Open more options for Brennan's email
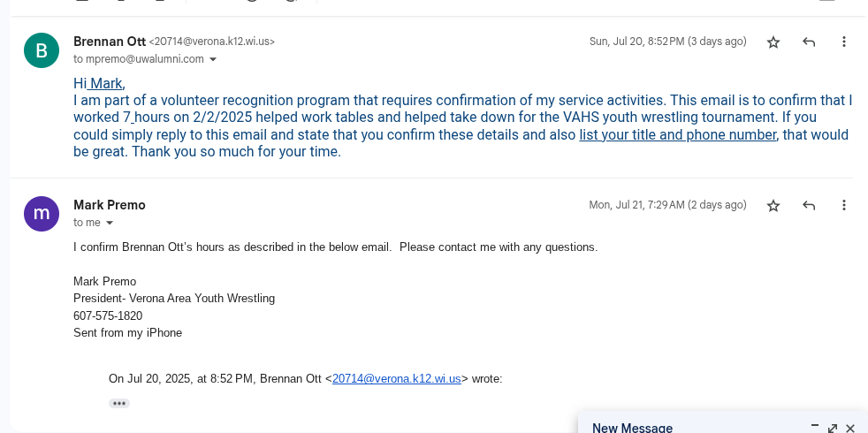868x433 pixels. coord(844,42)
